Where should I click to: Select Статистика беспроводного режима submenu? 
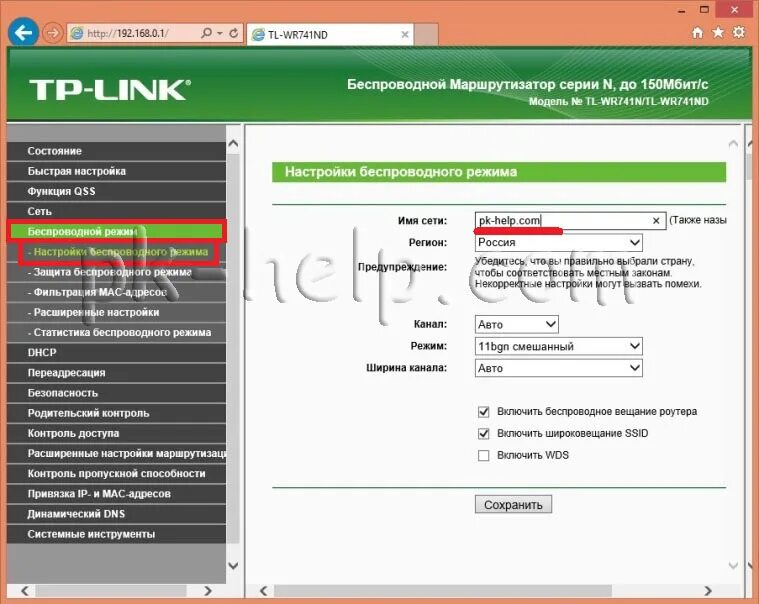(116, 332)
